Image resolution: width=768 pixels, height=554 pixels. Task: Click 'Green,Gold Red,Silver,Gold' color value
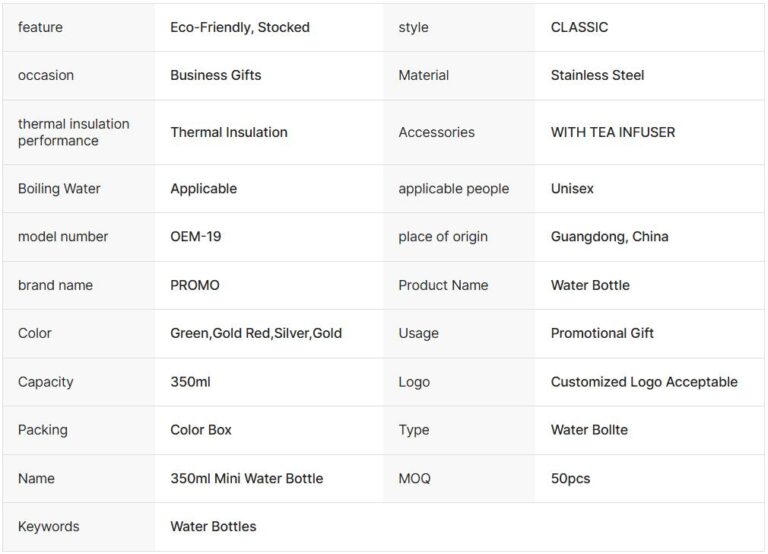tap(256, 333)
